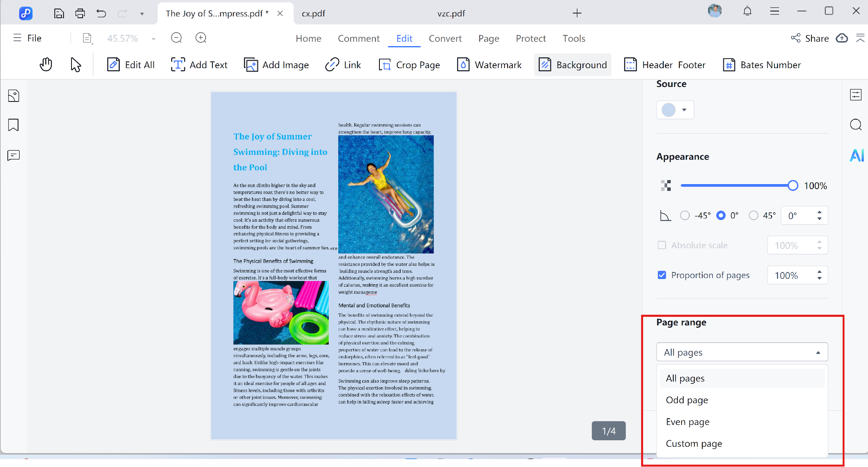868x467 pixels.
Task: Select the -45° rotation radio button
Action: click(685, 215)
